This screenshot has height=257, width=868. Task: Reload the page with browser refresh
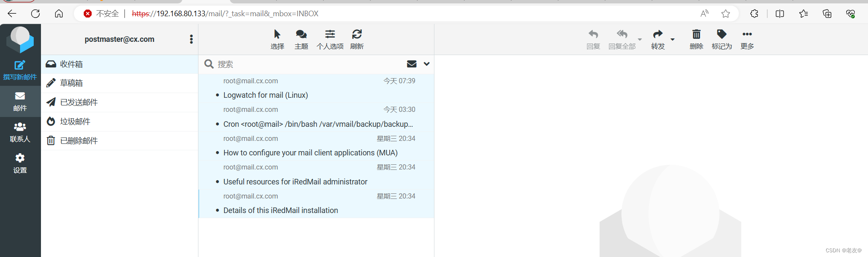click(x=35, y=14)
